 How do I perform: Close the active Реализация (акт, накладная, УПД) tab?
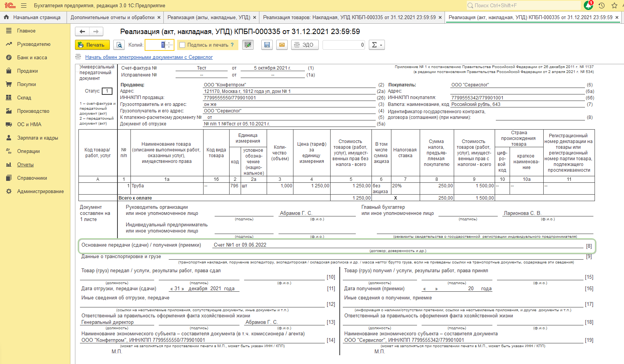click(x=617, y=18)
